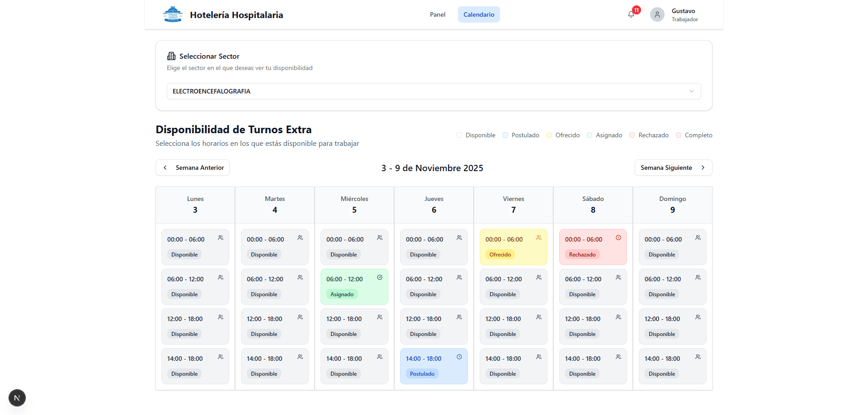
Task: Select the Calendario tab
Action: (x=478, y=14)
